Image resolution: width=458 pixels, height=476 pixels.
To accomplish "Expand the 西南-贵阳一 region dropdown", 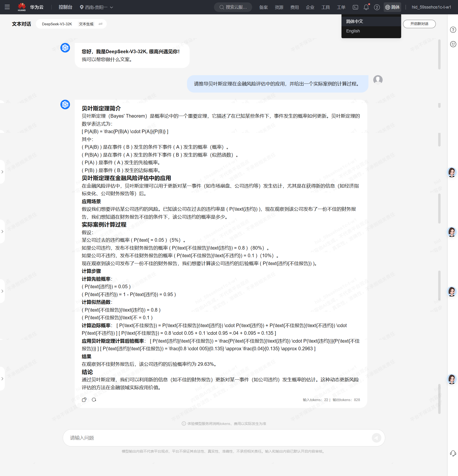I will (96, 7).
